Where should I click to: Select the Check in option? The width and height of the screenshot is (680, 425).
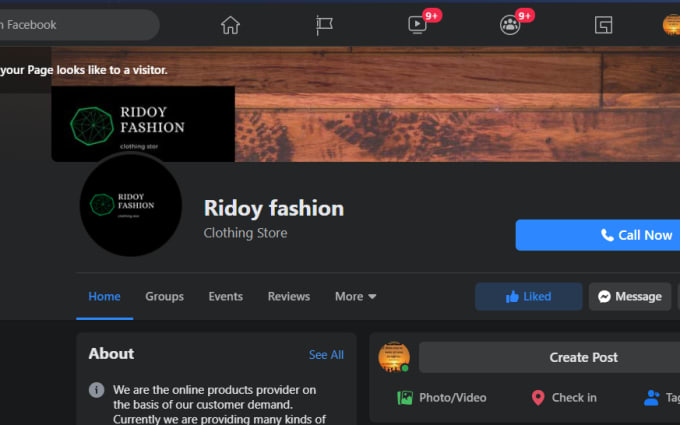(x=564, y=398)
